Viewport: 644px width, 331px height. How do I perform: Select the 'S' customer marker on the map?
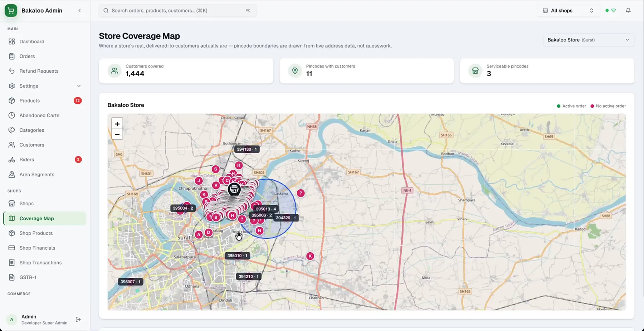pos(215,169)
